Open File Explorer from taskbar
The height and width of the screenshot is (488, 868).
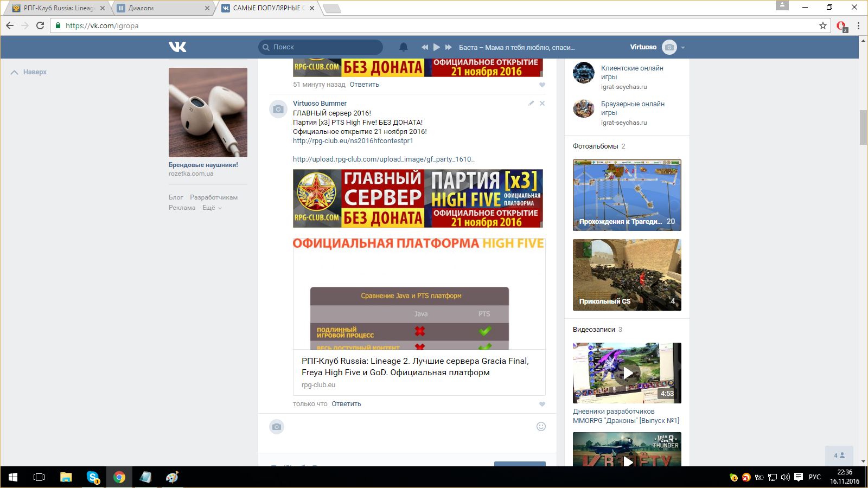click(66, 477)
